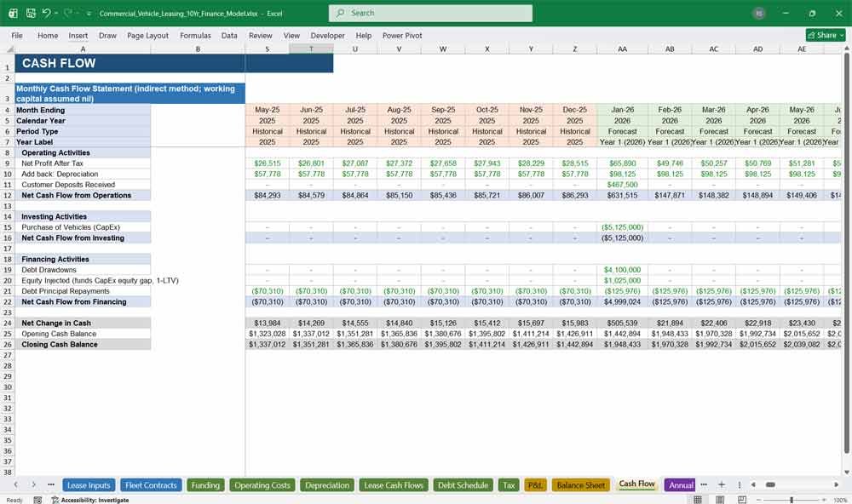The width and height of the screenshot is (852, 504).
Task: Open the Operating Costs sheet tab
Action: (x=262, y=485)
